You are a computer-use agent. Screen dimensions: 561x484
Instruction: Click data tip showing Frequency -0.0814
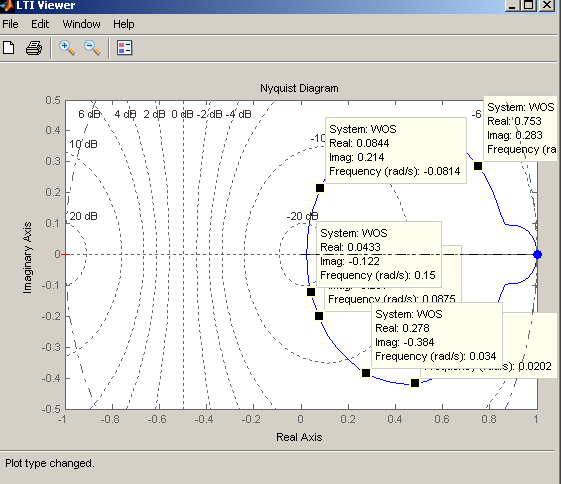click(396, 150)
